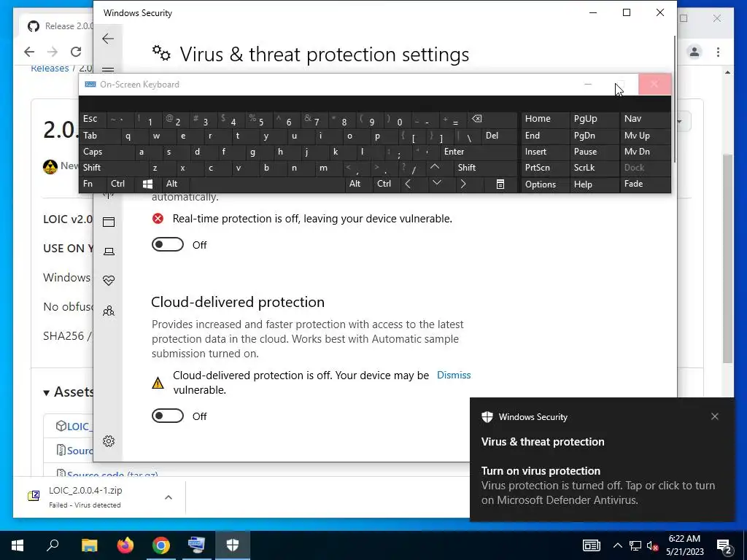This screenshot has height=560, width=747.
Task: Open Options on the On-Screen Keyboard
Action: 545,184
